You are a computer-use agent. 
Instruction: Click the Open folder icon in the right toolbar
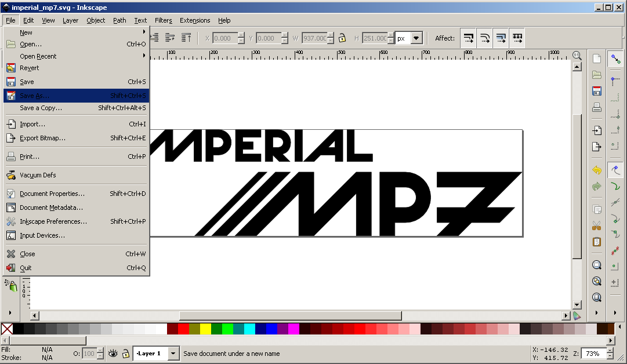click(596, 75)
